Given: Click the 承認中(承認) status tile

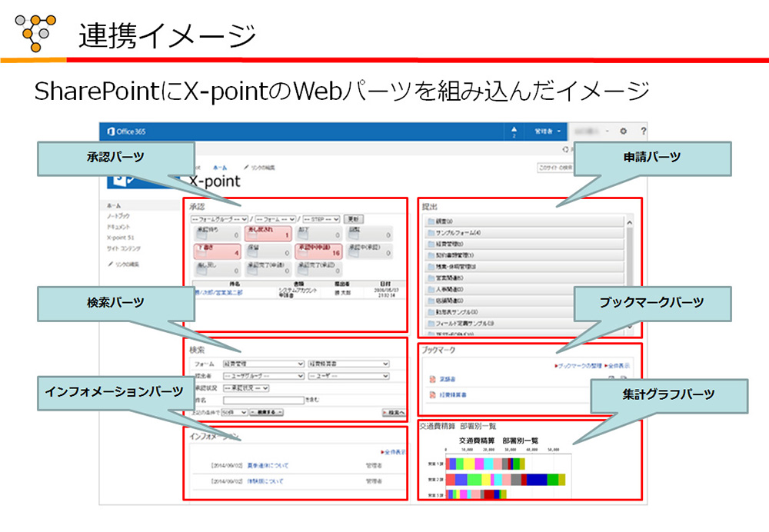Looking at the screenshot, I should (369, 251).
